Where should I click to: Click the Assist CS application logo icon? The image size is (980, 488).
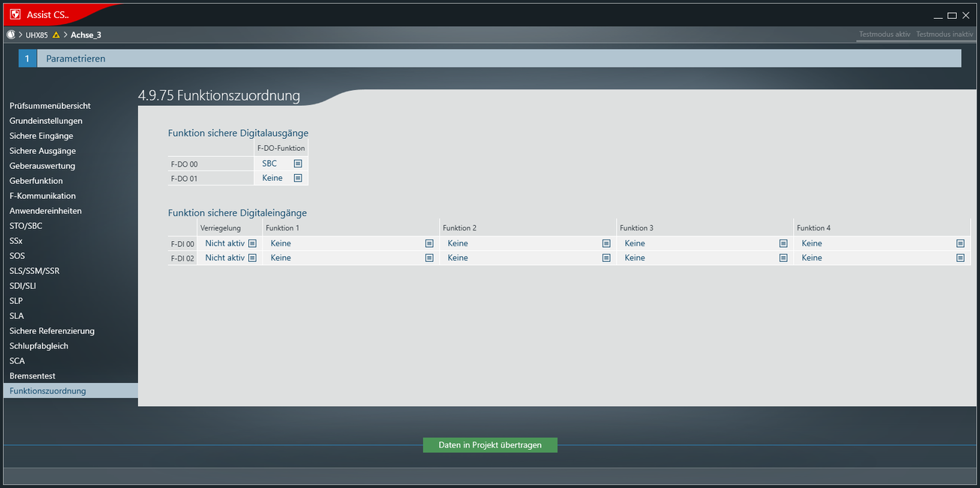[x=15, y=14]
